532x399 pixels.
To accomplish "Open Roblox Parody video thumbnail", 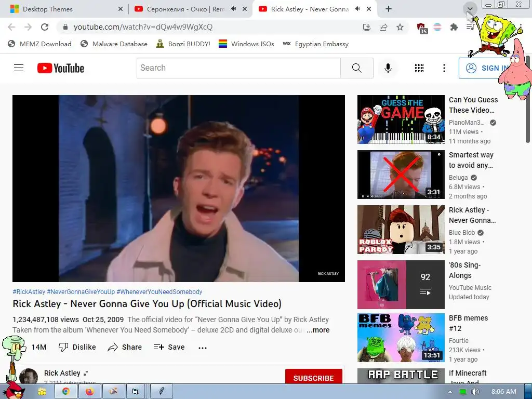I will click(401, 229).
